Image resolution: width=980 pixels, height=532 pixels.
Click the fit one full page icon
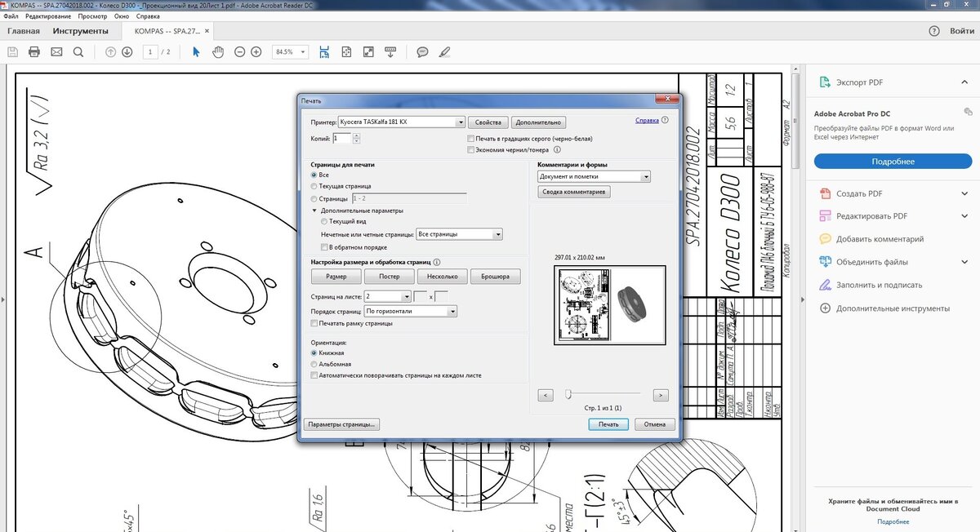[x=346, y=51]
